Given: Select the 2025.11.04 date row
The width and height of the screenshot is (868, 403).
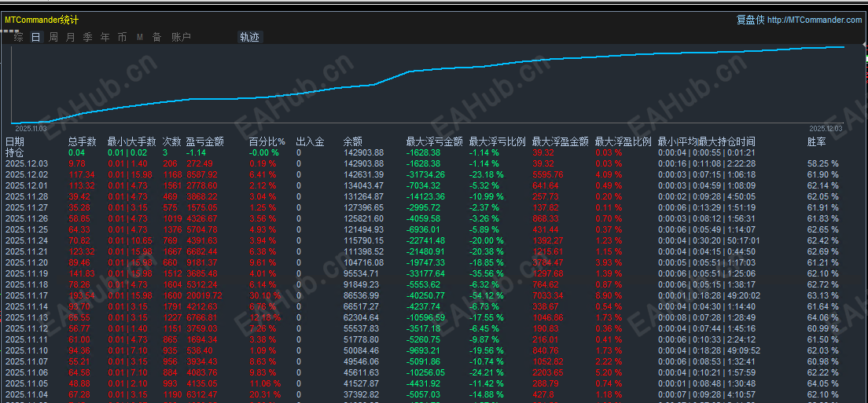Looking at the screenshot, I should pyautogui.click(x=27, y=394).
